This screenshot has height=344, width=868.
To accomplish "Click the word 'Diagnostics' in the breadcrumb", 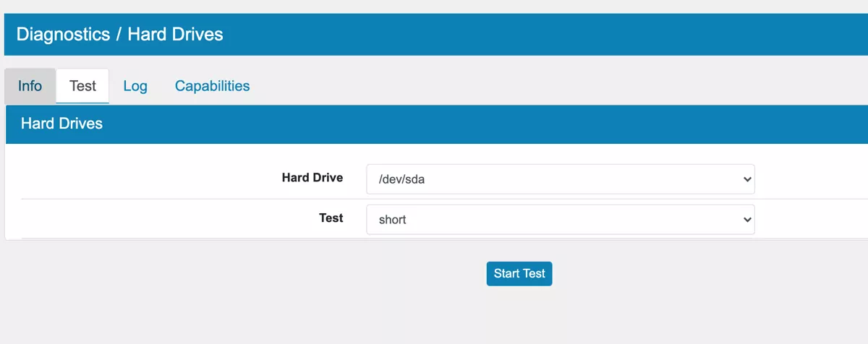I will pyautogui.click(x=61, y=34).
